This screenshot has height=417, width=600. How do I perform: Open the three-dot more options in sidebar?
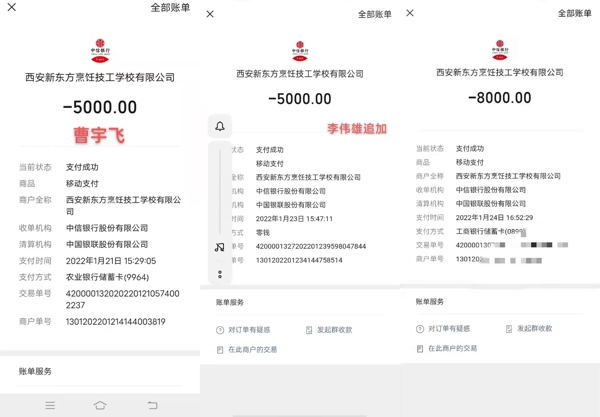click(220, 274)
